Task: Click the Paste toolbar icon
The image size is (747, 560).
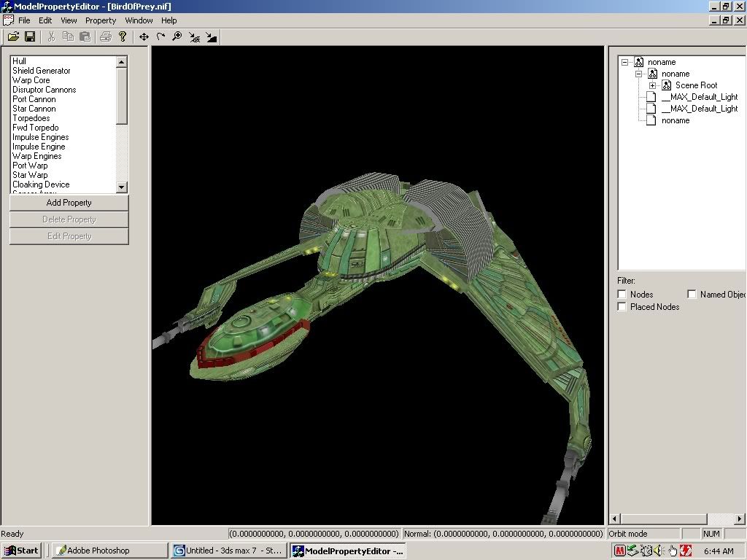Action: pyautogui.click(x=85, y=36)
